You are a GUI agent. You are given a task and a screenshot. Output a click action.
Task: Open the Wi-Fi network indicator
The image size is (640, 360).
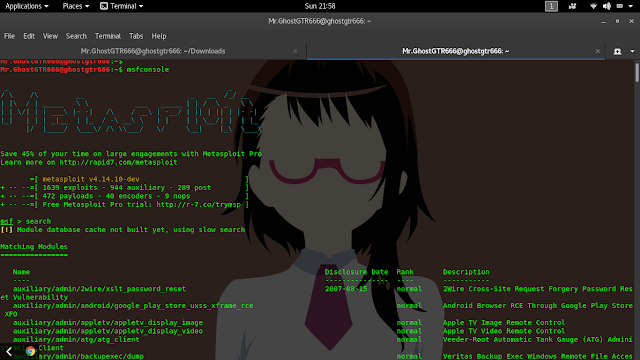[x=593, y=6]
